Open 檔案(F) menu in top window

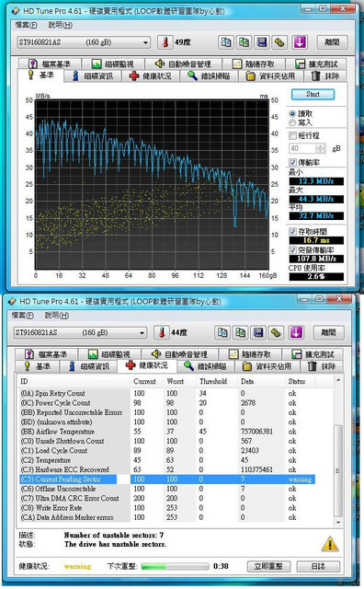[x=27, y=25]
